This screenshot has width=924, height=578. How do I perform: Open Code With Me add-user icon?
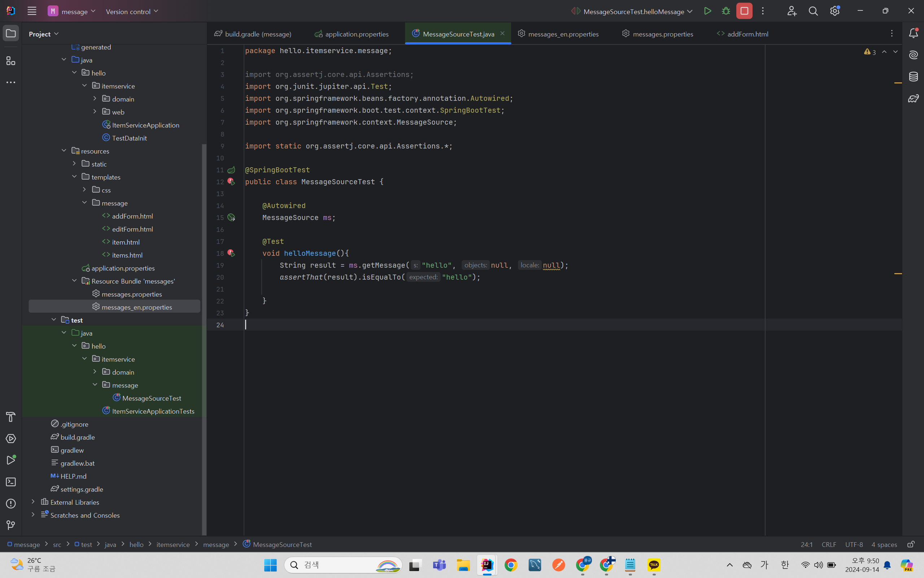click(792, 11)
